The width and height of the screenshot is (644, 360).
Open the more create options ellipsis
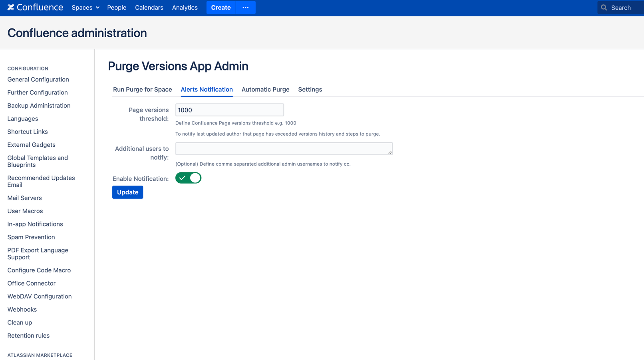(246, 8)
